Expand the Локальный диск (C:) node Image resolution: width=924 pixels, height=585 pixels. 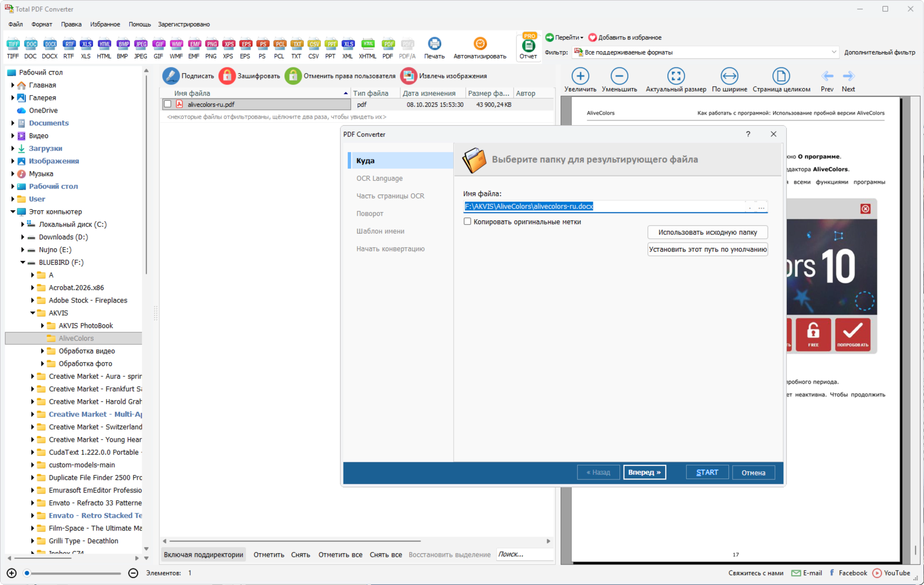[23, 224]
